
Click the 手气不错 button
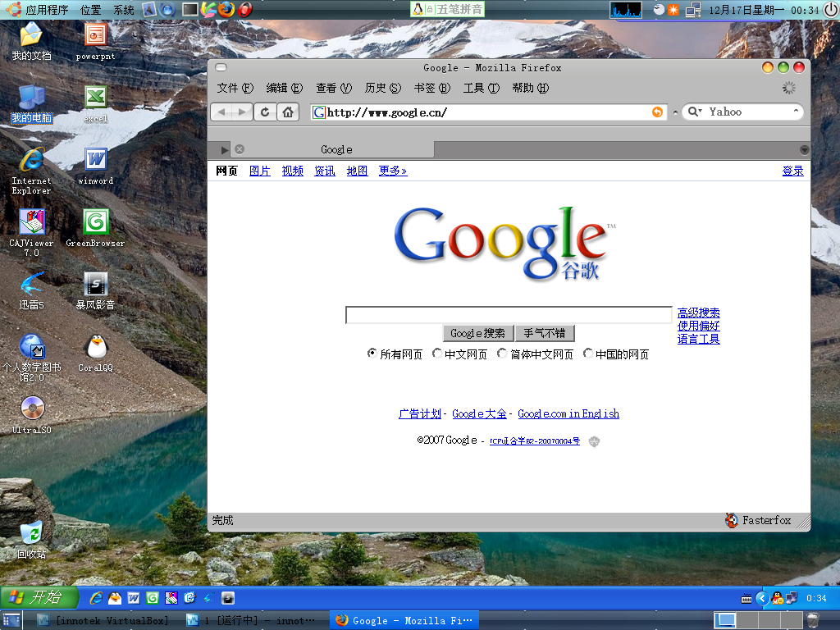tap(545, 333)
